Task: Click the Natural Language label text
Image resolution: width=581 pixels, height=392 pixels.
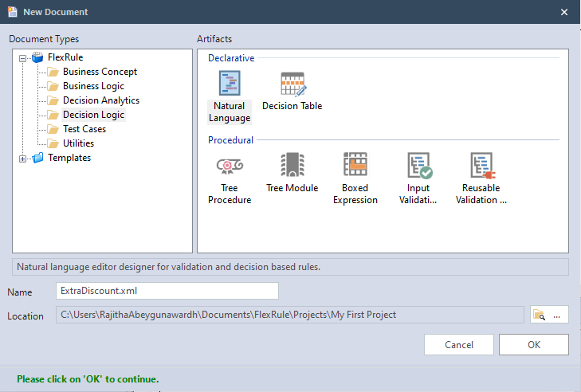Action: point(230,112)
